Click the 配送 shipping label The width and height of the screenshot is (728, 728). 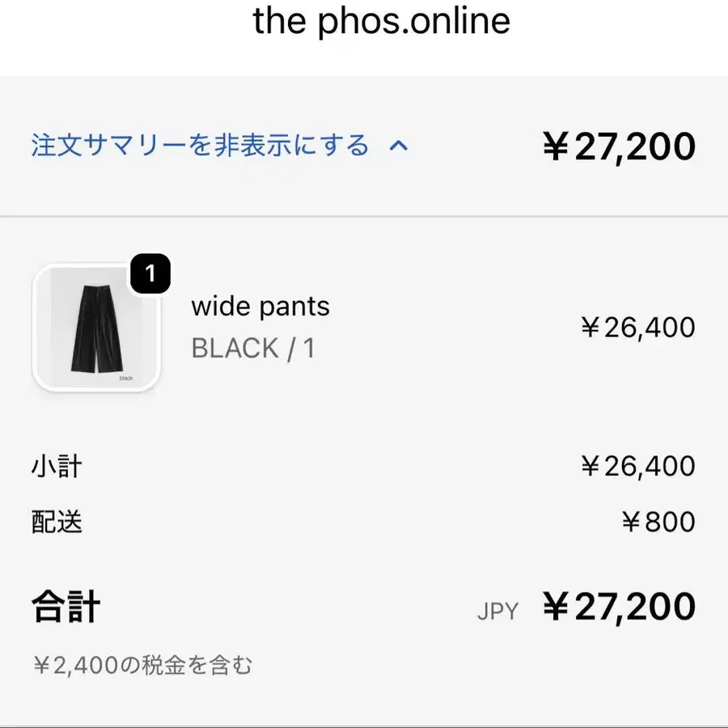click(x=57, y=522)
